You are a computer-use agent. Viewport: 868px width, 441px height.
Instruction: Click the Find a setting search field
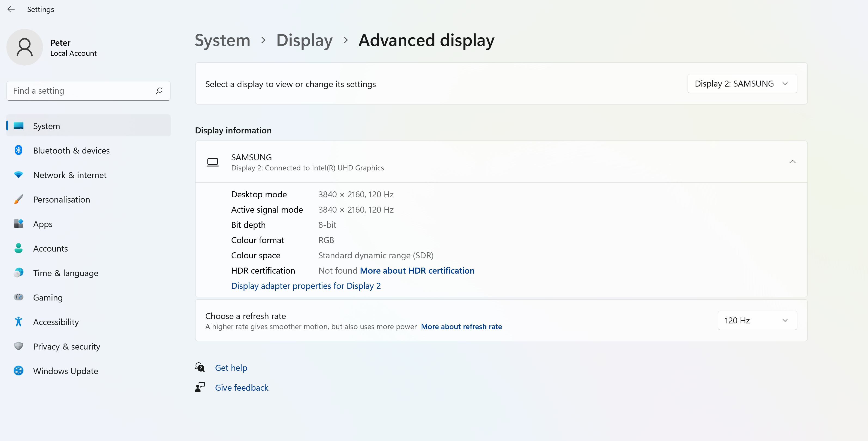tap(81, 91)
